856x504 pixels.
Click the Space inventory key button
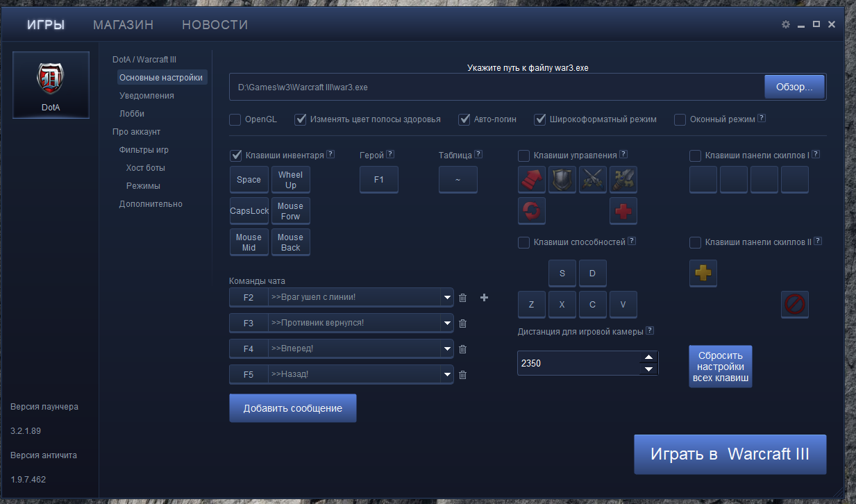coord(249,180)
